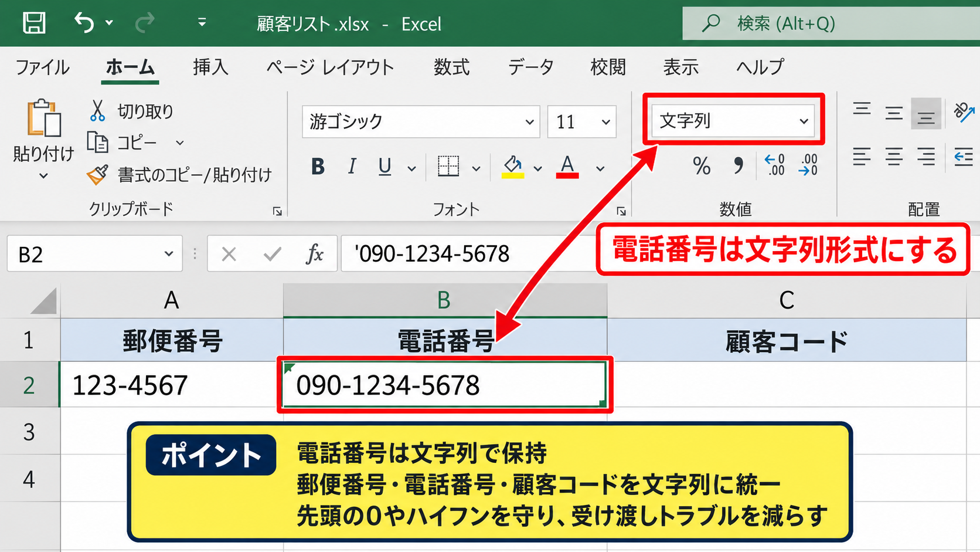Viewport: 980px width, 552px height.
Task: Switch to the 挿入 tab
Action: pos(210,67)
